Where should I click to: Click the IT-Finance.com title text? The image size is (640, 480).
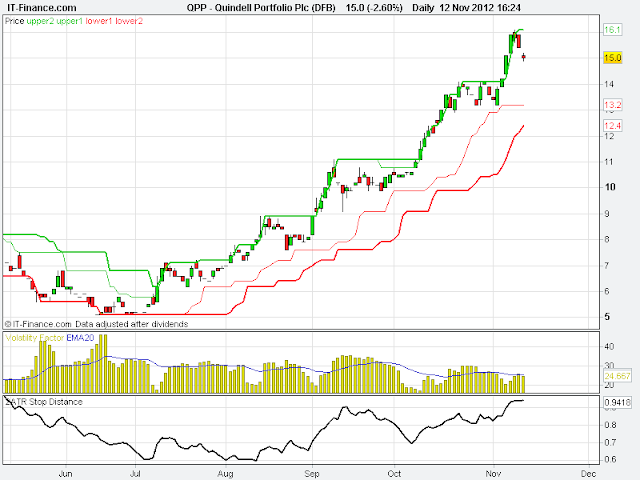click(42, 7)
